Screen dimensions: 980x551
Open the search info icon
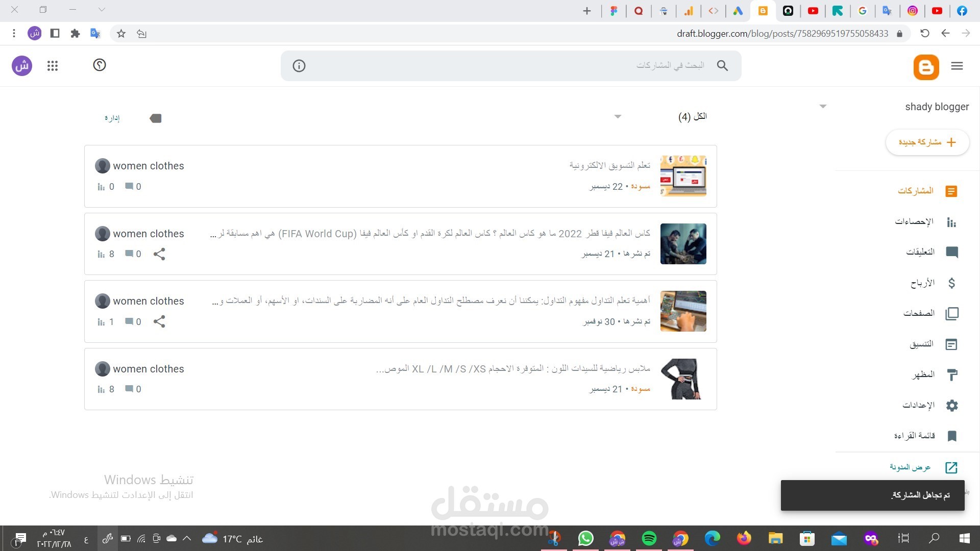(299, 66)
